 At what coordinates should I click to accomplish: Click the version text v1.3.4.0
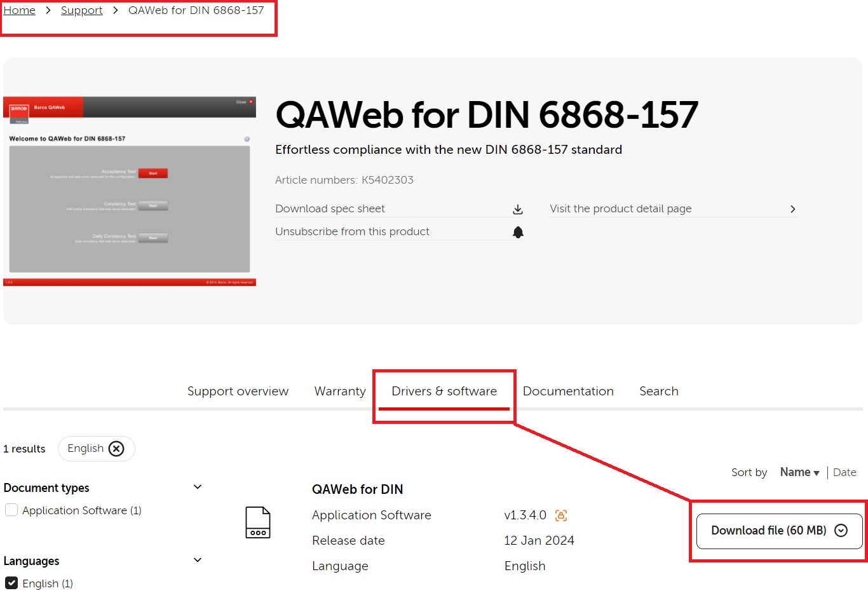pyautogui.click(x=525, y=515)
